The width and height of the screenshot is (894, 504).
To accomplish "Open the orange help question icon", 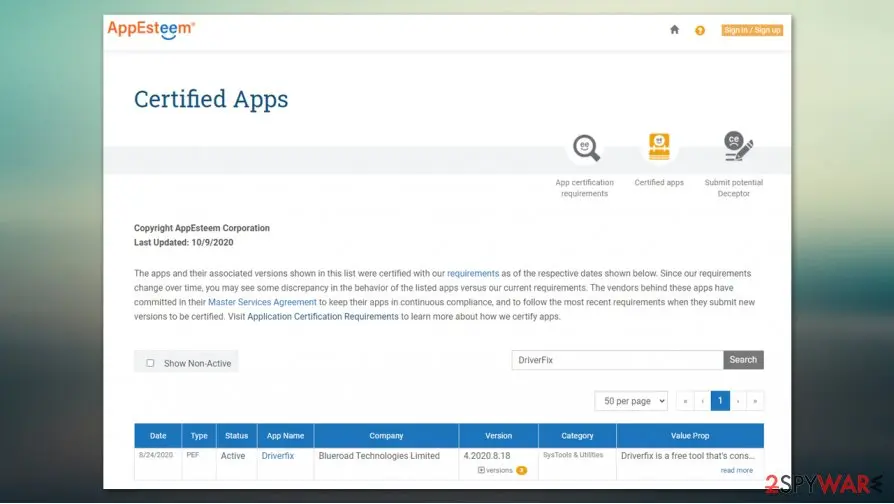I will [x=700, y=30].
